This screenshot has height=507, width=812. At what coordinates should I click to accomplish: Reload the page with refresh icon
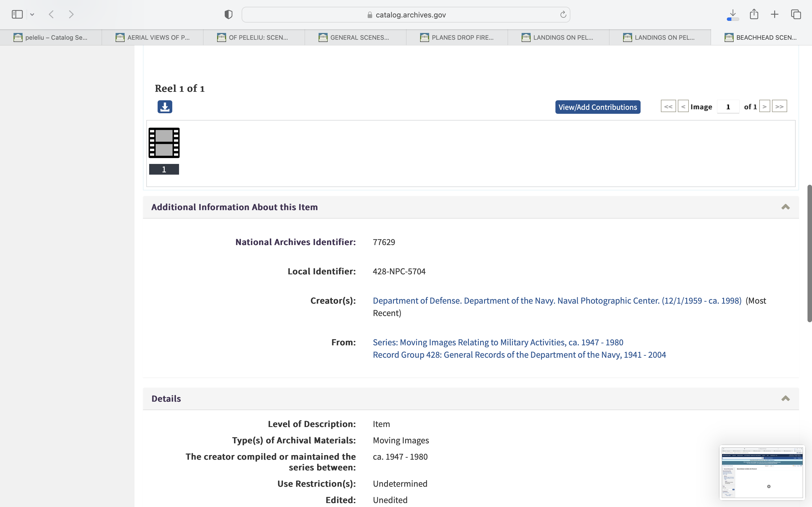coord(563,14)
